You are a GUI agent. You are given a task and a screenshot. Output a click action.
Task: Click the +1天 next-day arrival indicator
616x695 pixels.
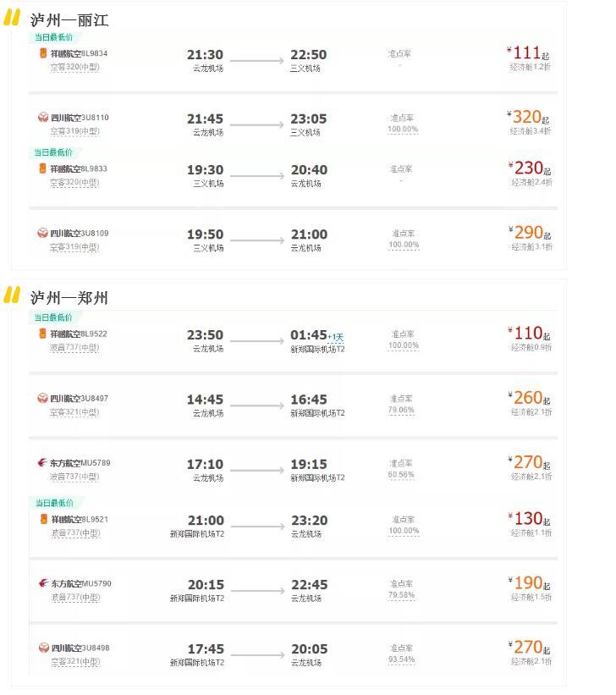click(336, 336)
